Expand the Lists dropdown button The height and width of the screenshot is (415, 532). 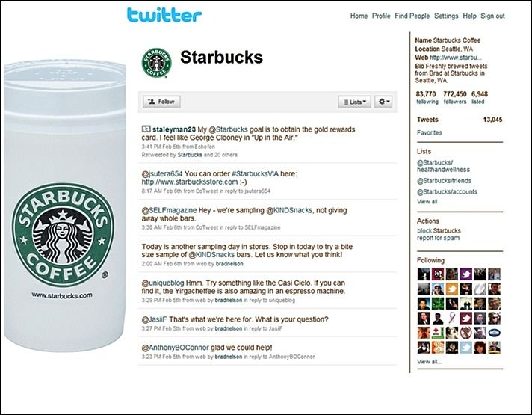(354, 102)
